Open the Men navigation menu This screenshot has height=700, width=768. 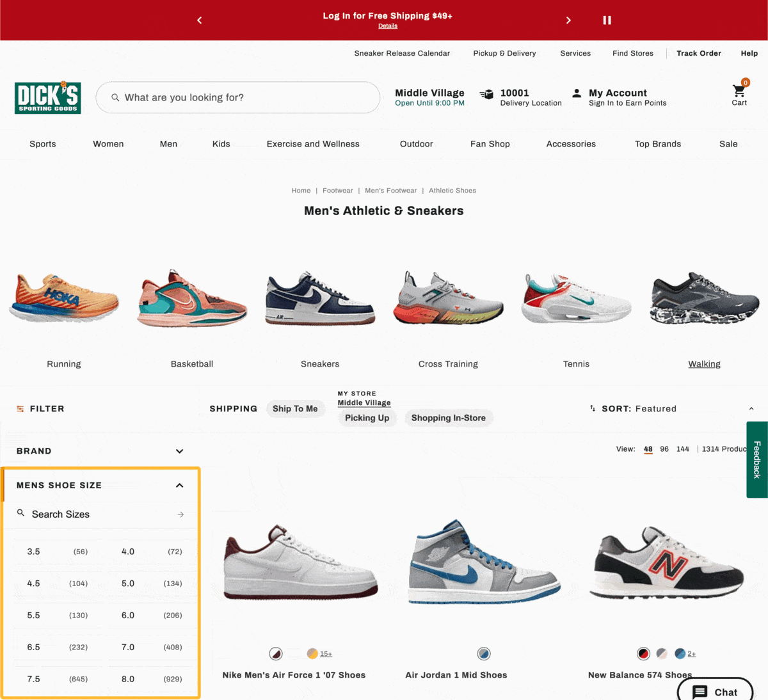168,144
